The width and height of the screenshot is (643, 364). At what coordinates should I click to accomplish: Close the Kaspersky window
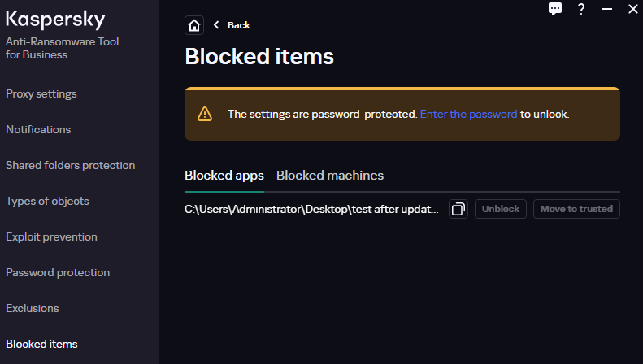[x=632, y=9]
